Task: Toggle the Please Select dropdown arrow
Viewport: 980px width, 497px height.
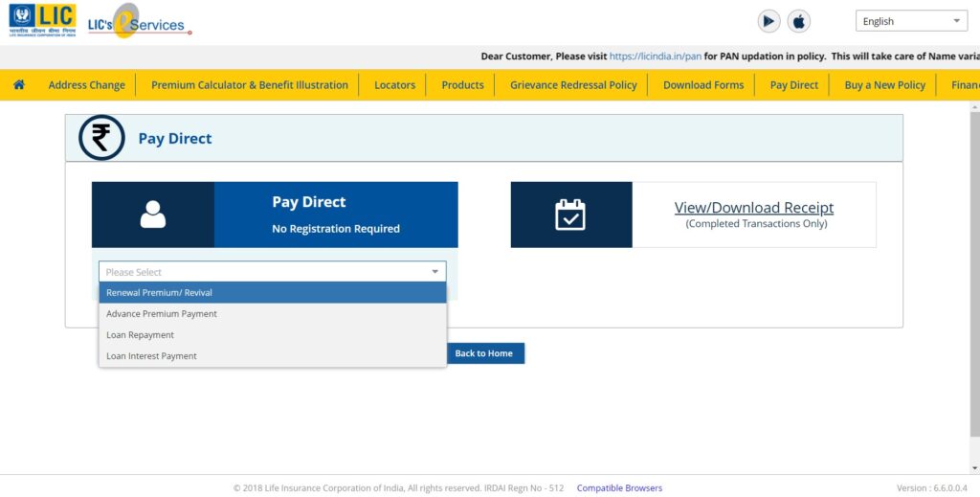Action: (435, 271)
